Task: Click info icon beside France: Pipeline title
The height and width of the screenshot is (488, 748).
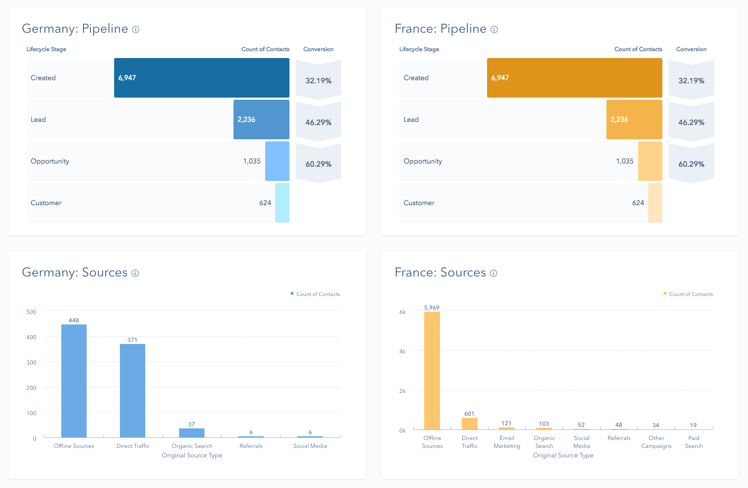Action: tap(494, 30)
